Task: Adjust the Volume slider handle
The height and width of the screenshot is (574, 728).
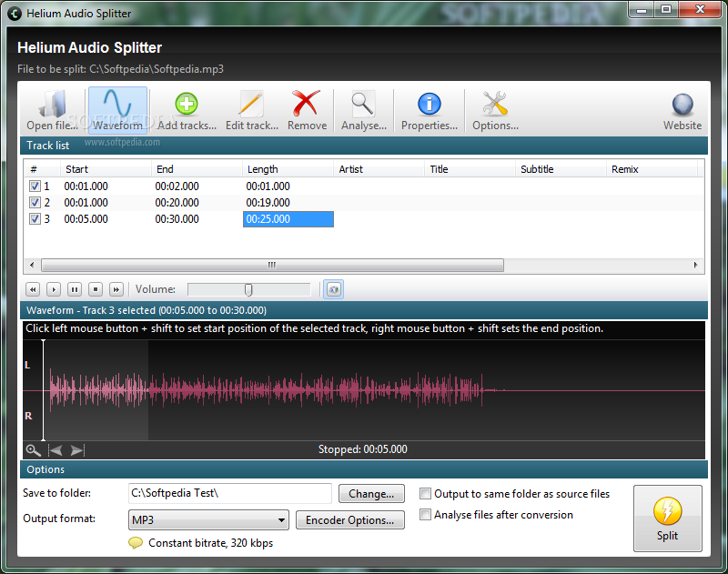Action: (248, 289)
